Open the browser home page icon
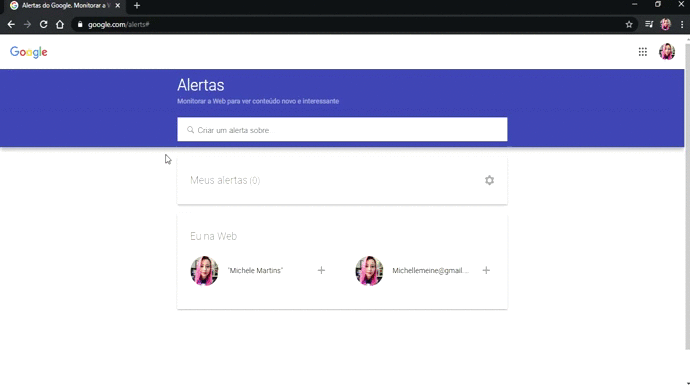Viewport: 690px width, 388px height. coord(60,25)
